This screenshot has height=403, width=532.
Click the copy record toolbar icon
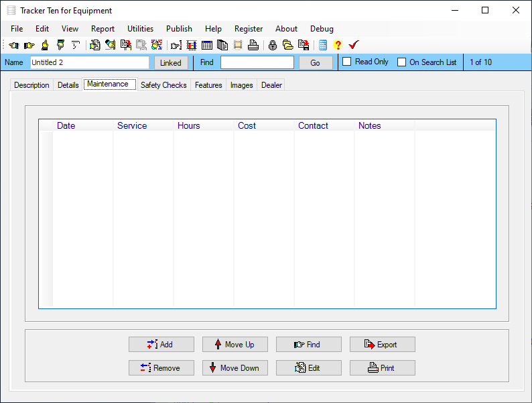[x=126, y=45]
